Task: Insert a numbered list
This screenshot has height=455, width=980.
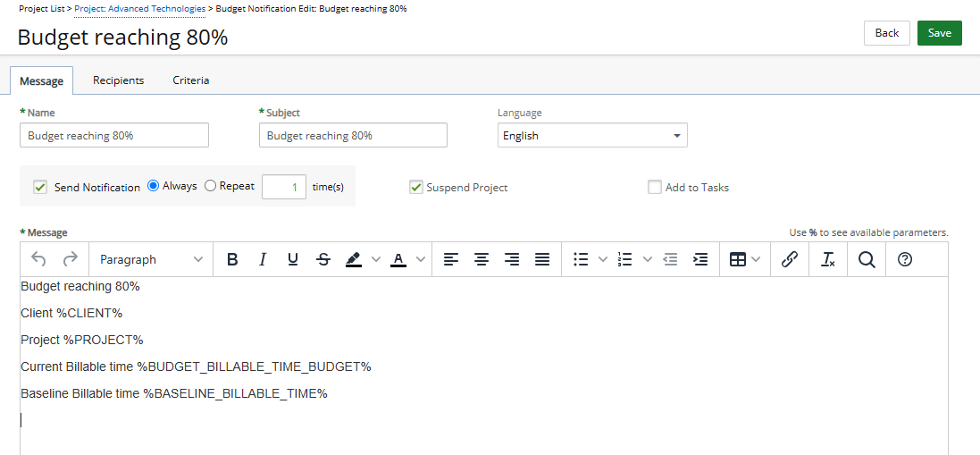Action: pyautogui.click(x=625, y=259)
